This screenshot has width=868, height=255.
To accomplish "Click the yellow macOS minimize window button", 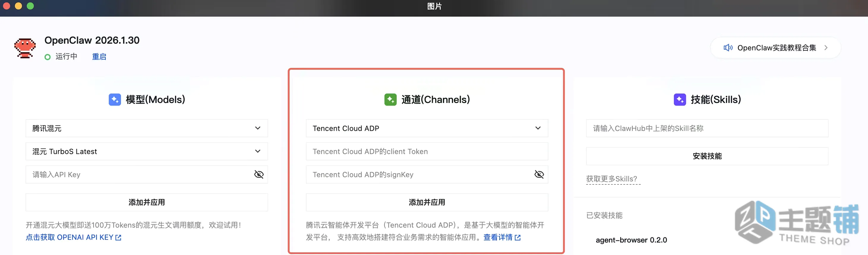I will pos(18,6).
